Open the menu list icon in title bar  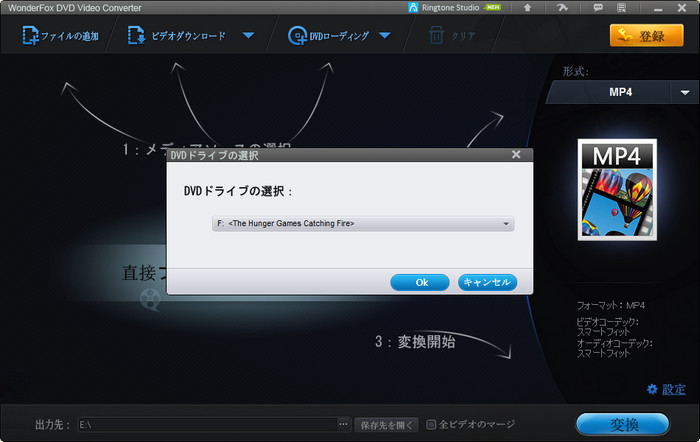[x=621, y=8]
